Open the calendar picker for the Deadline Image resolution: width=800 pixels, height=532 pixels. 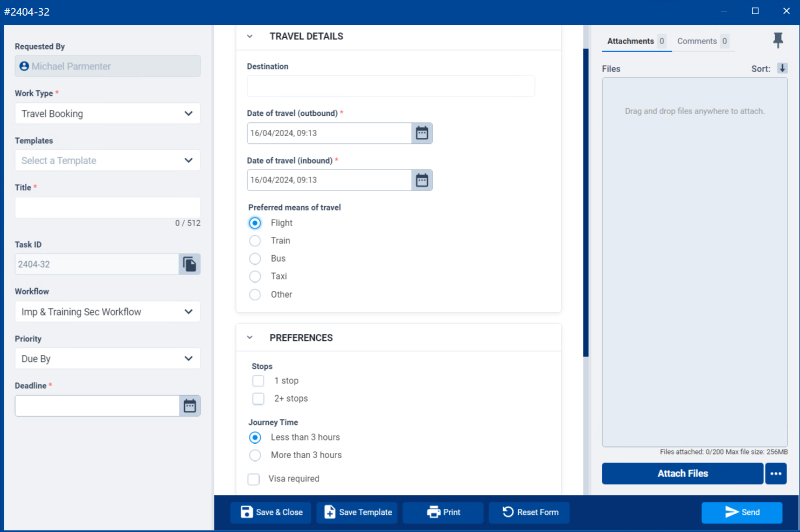(x=190, y=405)
